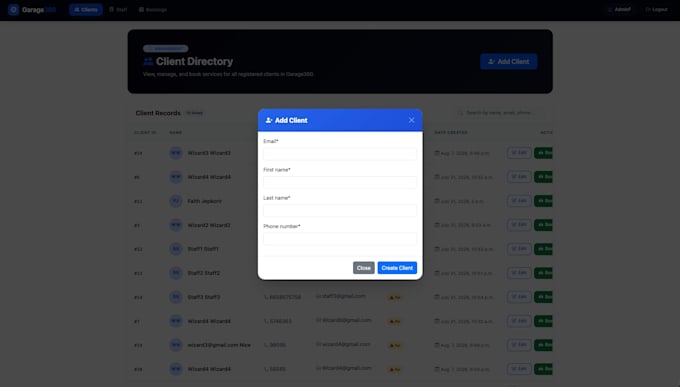Edit the Staff1 Staff1 client
Screen dimensions: 680x387
tap(519, 249)
